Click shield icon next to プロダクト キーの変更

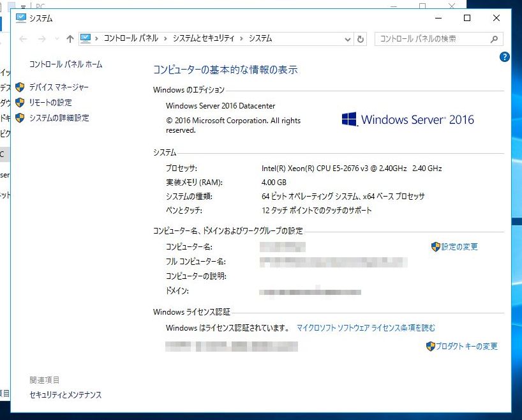[x=431, y=347]
